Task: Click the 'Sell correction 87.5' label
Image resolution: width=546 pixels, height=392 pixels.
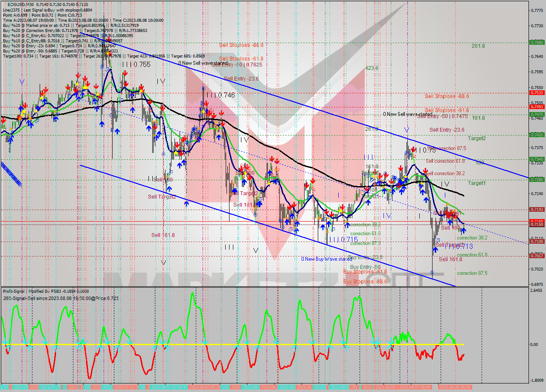Action: (446, 148)
